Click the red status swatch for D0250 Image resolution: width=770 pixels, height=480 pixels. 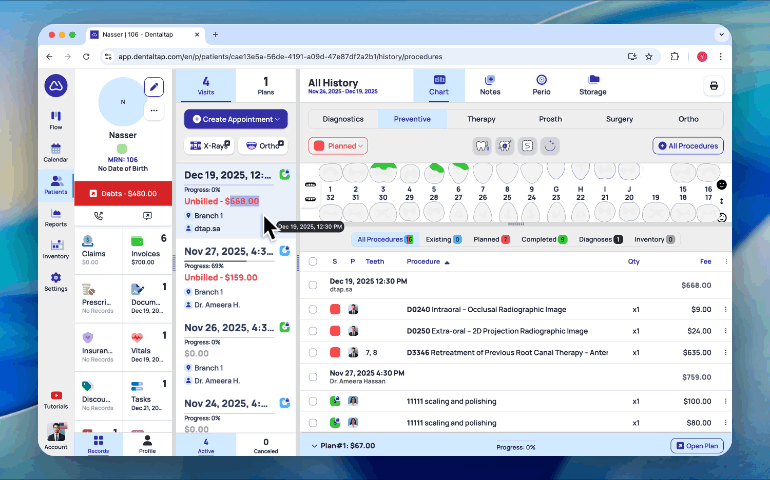(335, 331)
